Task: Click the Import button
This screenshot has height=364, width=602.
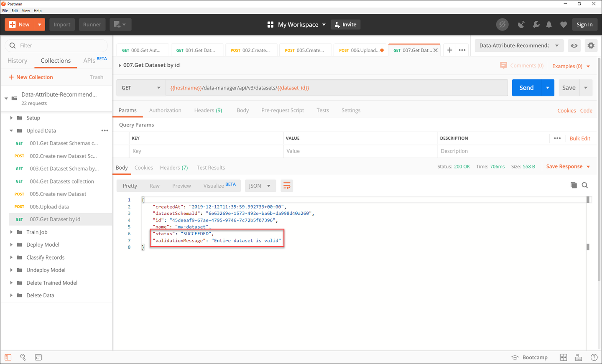Action: (x=62, y=25)
